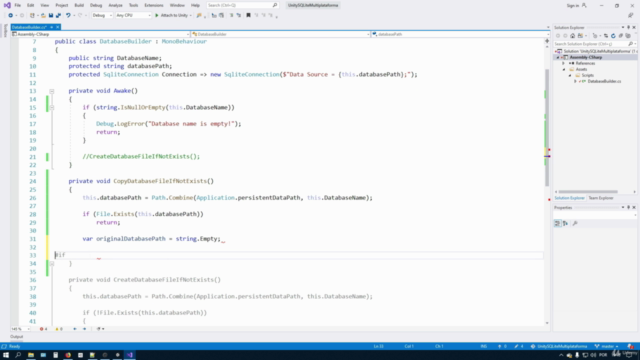Open the DatabaseBuilder type navigation dropdown
The image size is (640, 360).
click(x=281, y=34)
